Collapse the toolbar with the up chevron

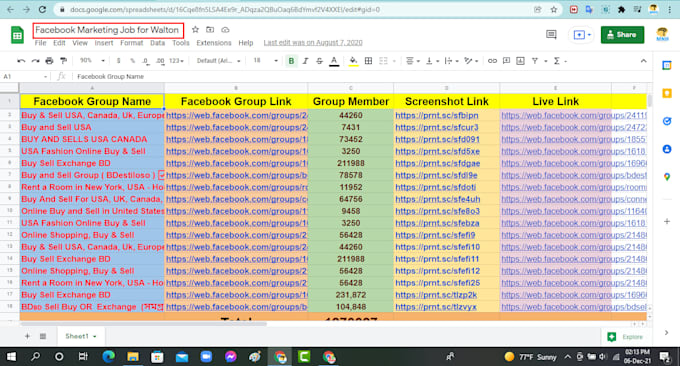point(644,61)
